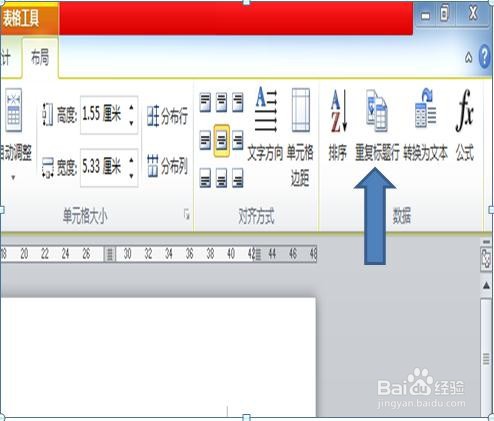The image size is (494, 421).
Task: Click the vertical scrollbar thumb
Action: click(486, 358)
